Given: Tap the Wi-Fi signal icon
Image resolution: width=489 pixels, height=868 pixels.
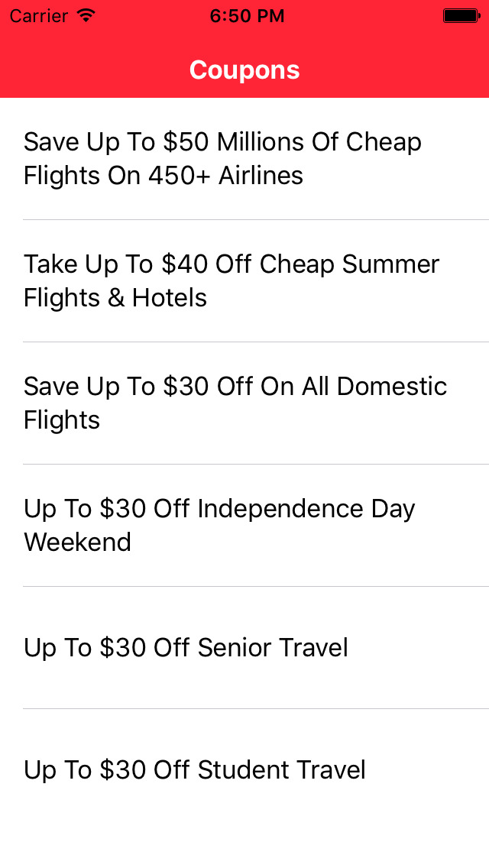Looking at the screenshot, I should [86, 16].
